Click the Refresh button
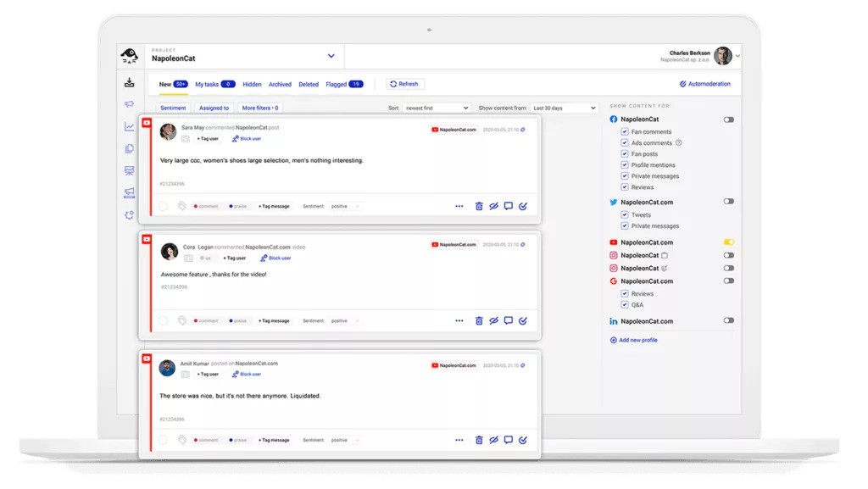868x489 pixels. click(404, 84)
